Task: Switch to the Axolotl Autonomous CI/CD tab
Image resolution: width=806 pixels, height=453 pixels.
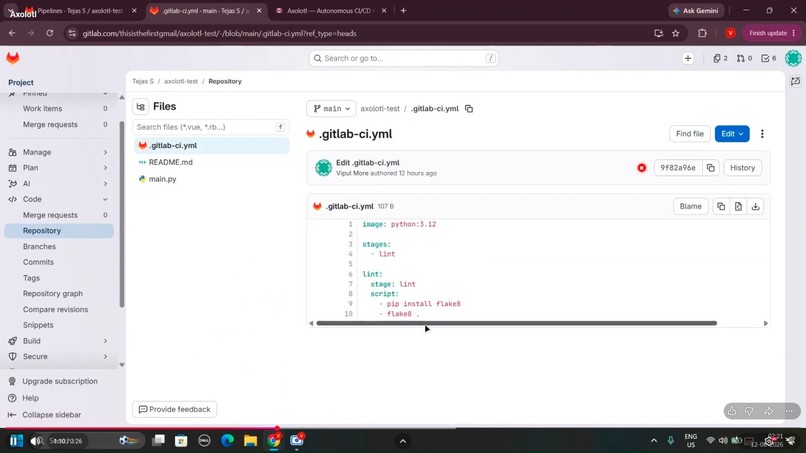Action: 329,10
